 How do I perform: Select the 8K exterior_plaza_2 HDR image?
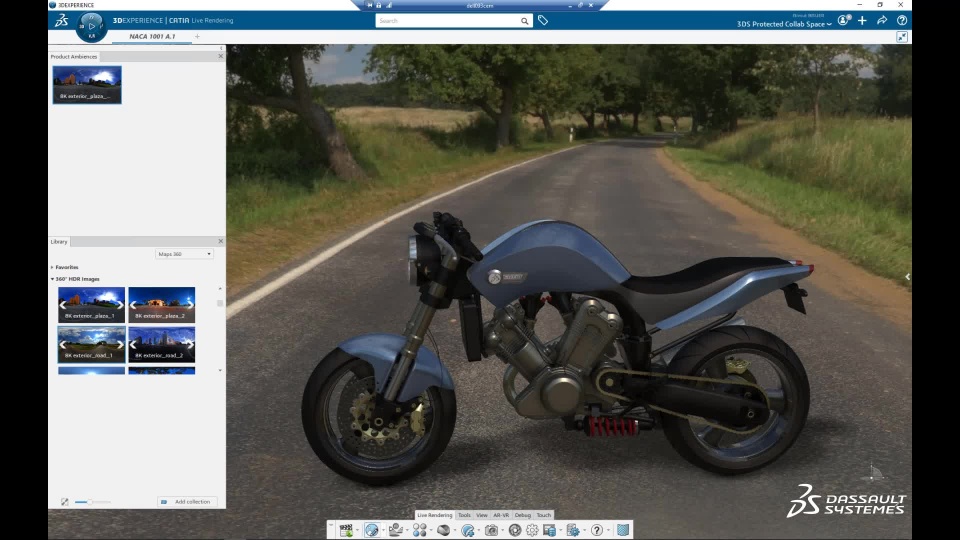(162, 304)
